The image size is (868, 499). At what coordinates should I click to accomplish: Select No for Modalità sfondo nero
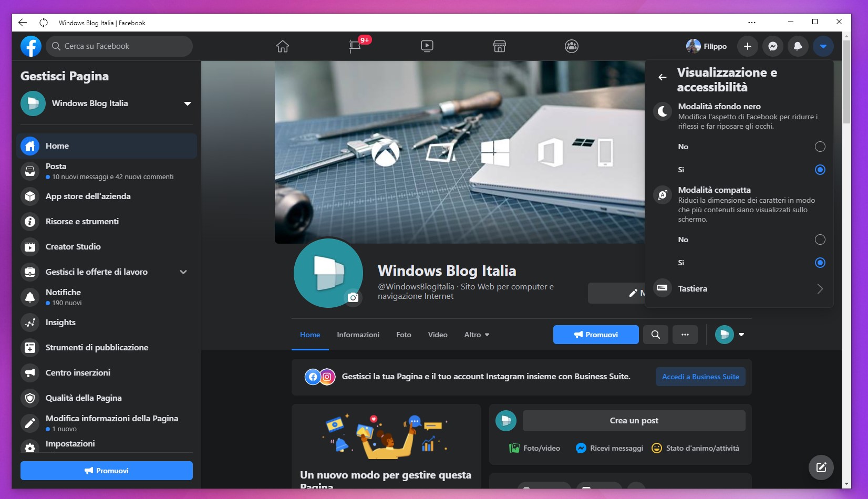[x=820, y=147]
